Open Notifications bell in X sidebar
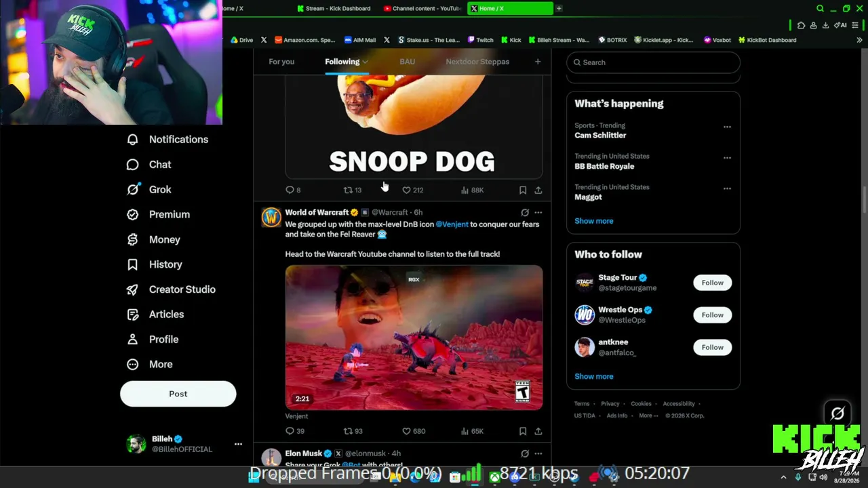Screen dimensions: 868x488 tap(133, 140)
